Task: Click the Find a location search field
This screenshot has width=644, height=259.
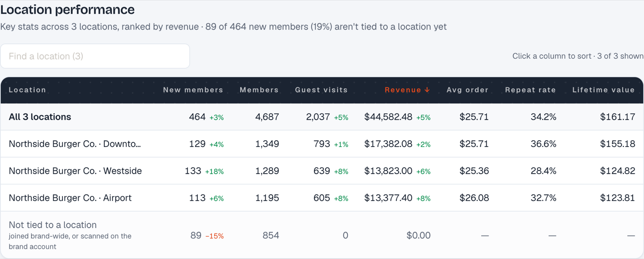Action: pos(95,56)
